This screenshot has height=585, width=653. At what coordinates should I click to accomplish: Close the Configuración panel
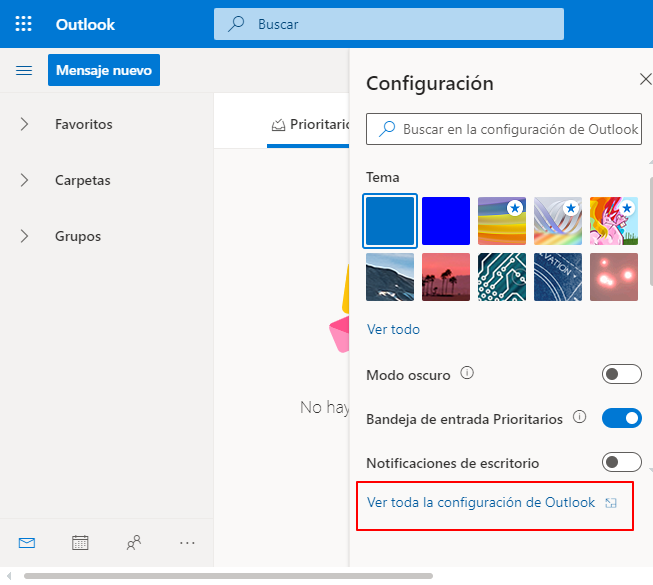[x=645, y=79]
